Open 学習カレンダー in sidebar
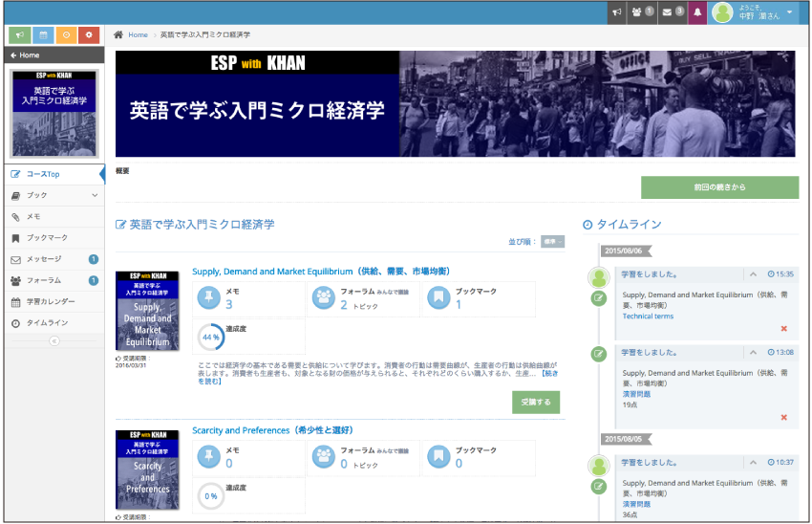The height and width of the screenshot is (524, 812). click(x=54, y=301)
